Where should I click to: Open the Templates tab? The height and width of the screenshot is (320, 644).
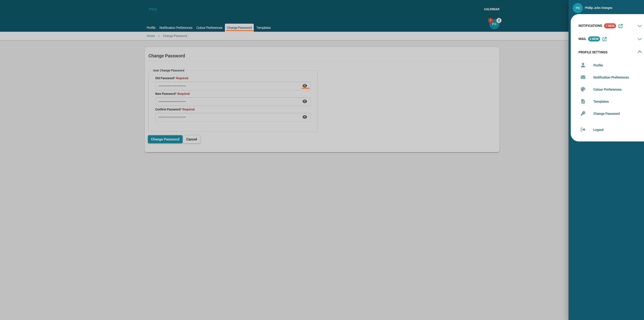click(x=263, y=28)
